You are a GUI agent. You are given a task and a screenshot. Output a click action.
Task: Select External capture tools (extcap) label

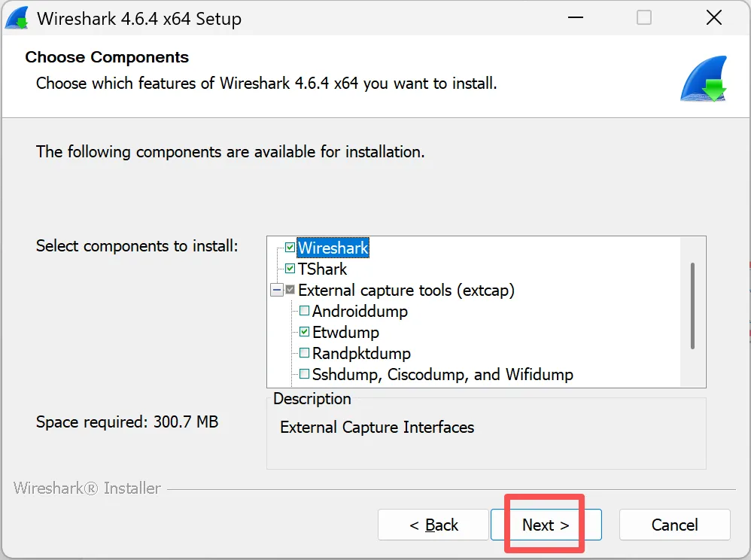406,290
